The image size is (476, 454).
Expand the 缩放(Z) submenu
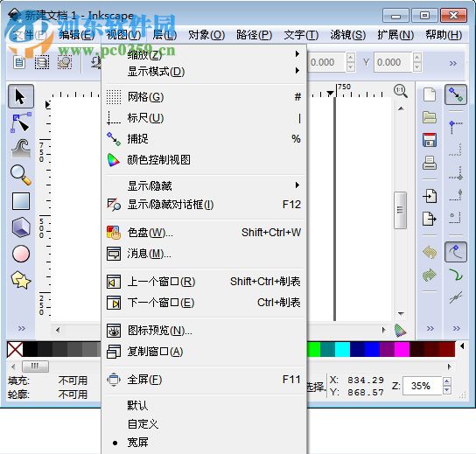click(204, 54)
